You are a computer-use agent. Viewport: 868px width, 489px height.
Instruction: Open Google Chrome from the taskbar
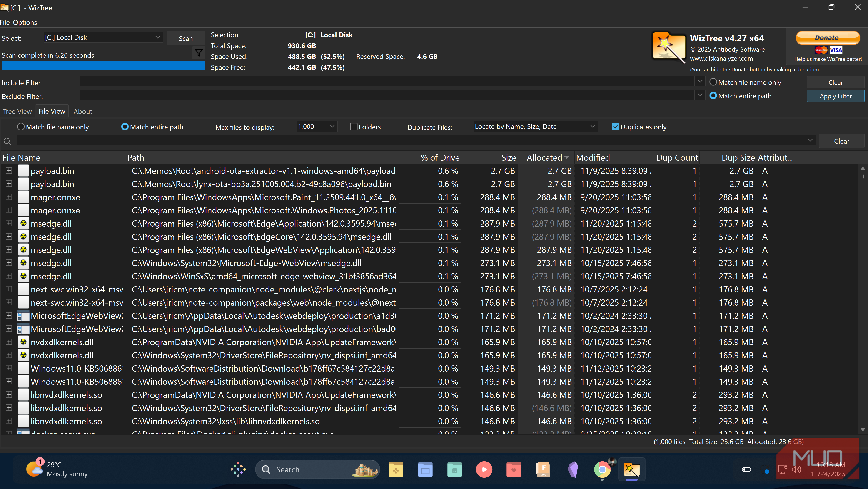(x=602, y=469)
